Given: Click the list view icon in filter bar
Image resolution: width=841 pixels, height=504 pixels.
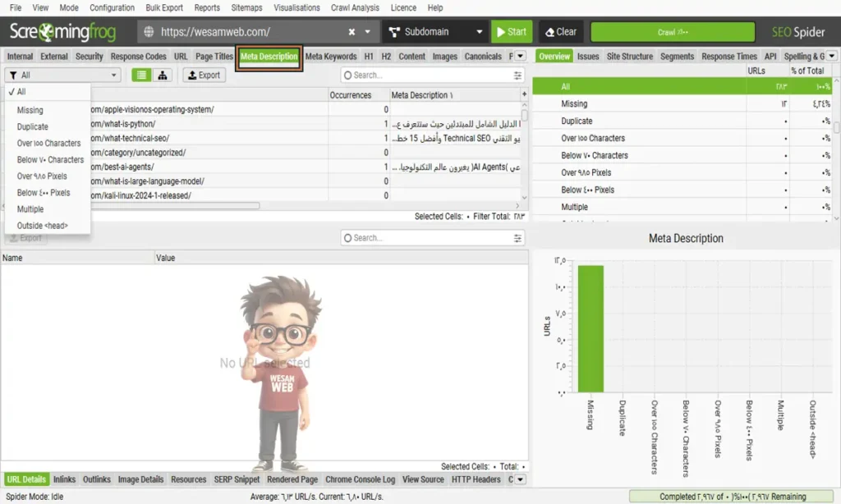Looking at the screenshot, I should tap(142, 75).
